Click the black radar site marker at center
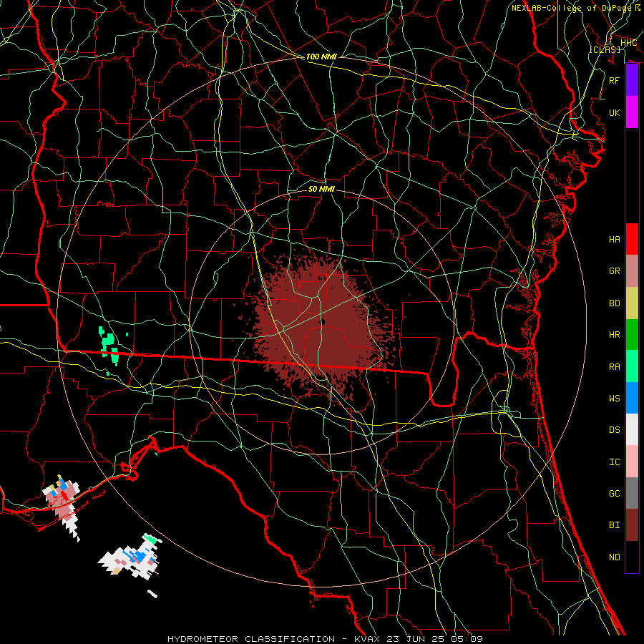This screenshot has width=644, height=644. [x=323, y=322]
